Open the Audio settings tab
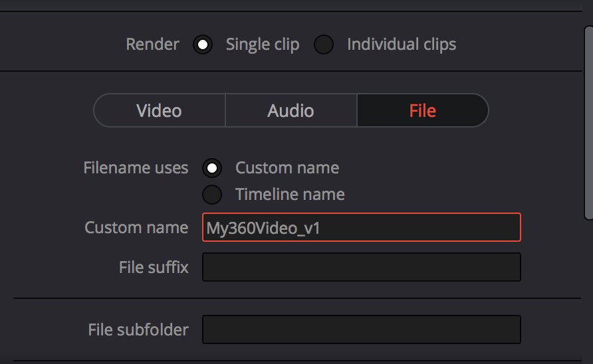The height and width of the screenshot is (364, 593). (291, 110)
